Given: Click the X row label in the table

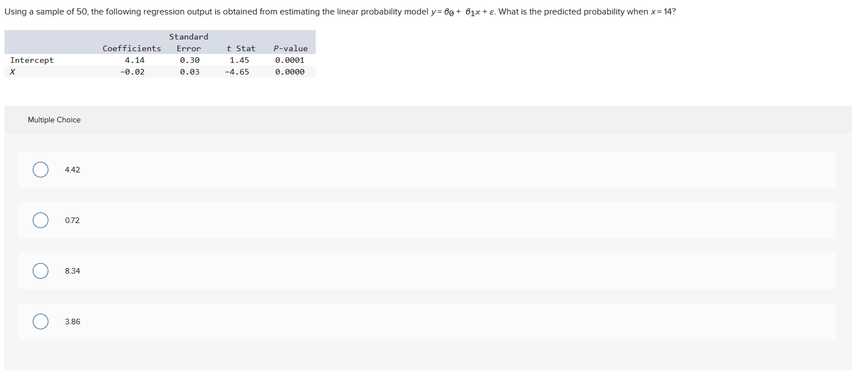Looking at the screenshot, I should coord(12,71).
